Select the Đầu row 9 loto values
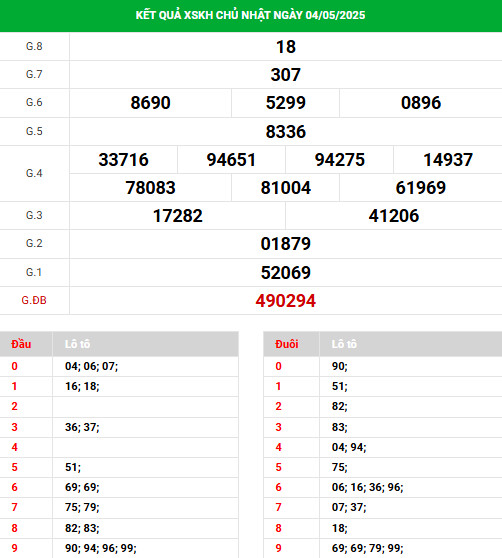 (x=101, y=548)
